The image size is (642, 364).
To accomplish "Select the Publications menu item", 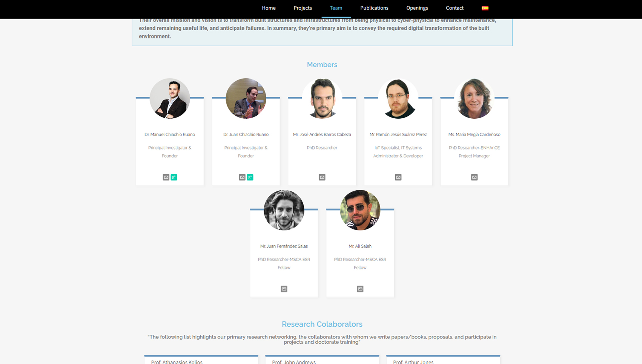I will [374, 8].
